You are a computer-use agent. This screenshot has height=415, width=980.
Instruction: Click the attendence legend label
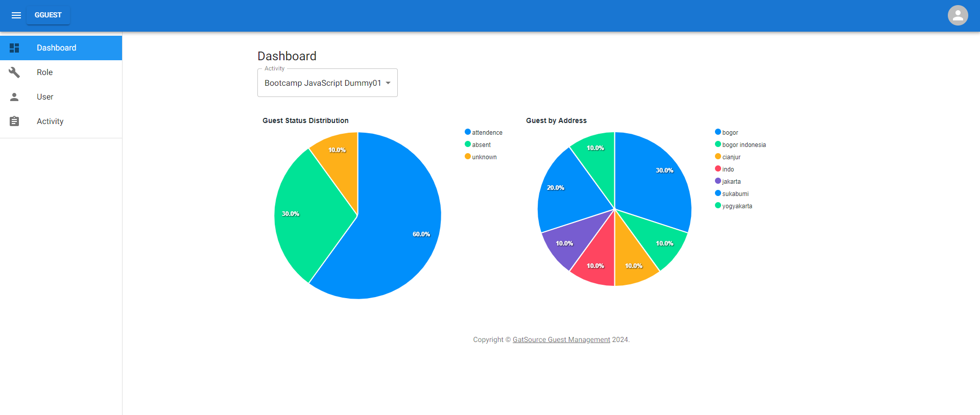click(x=487, y=133)
